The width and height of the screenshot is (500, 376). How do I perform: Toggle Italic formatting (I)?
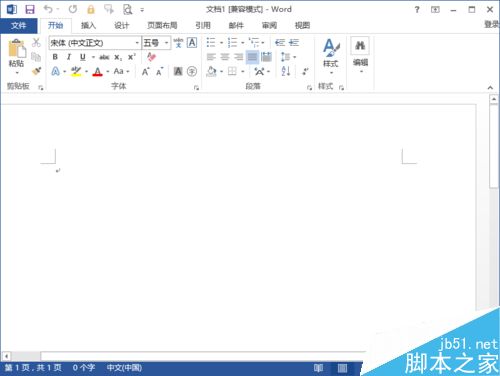click(69, 57)
